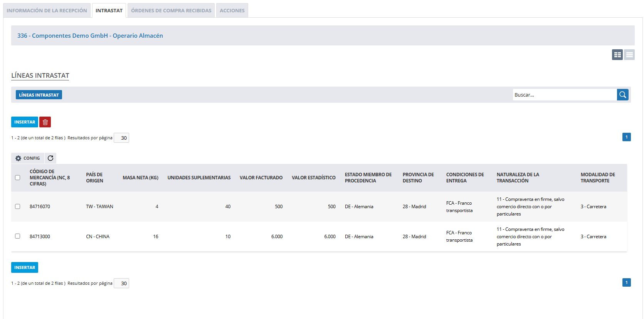The height and width of the screenshot is (319, 644).
Task: Click the red trash delete icon
Action: click(45, 122)
